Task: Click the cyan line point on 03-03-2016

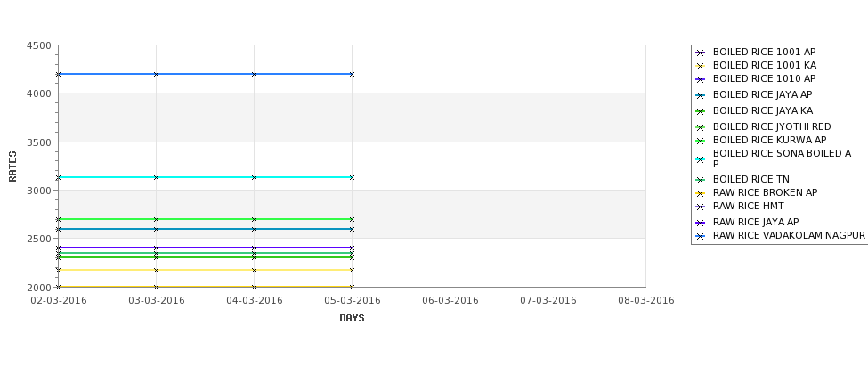Action: pyautogui.click(x=156, y=178)
